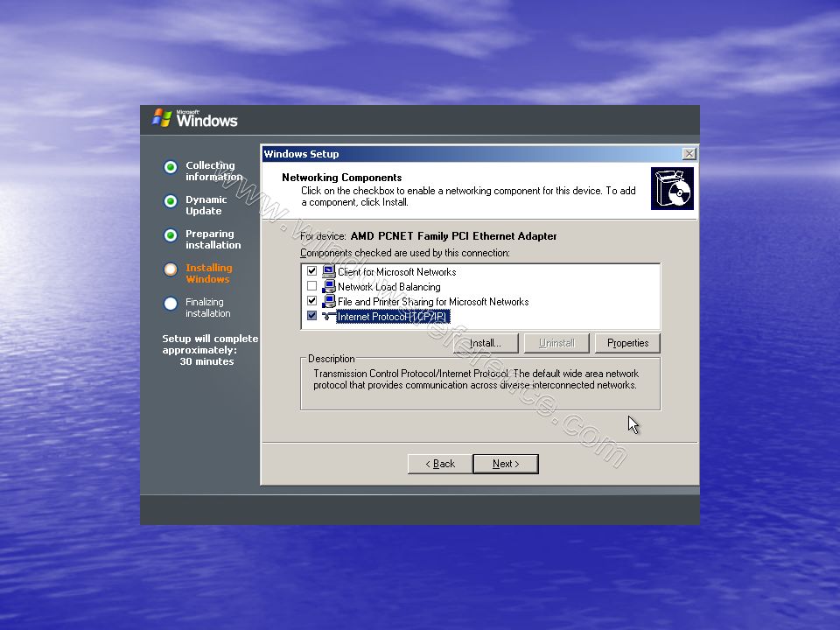
Task: Click the File and Printer Sharing icon
Action: click(329, 302)
